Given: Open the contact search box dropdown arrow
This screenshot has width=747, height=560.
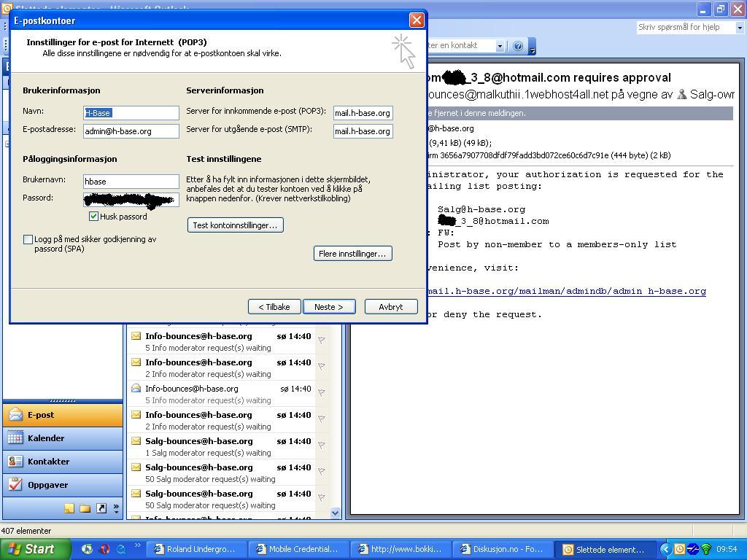Looking at the screenshot, I should [500, 46].
